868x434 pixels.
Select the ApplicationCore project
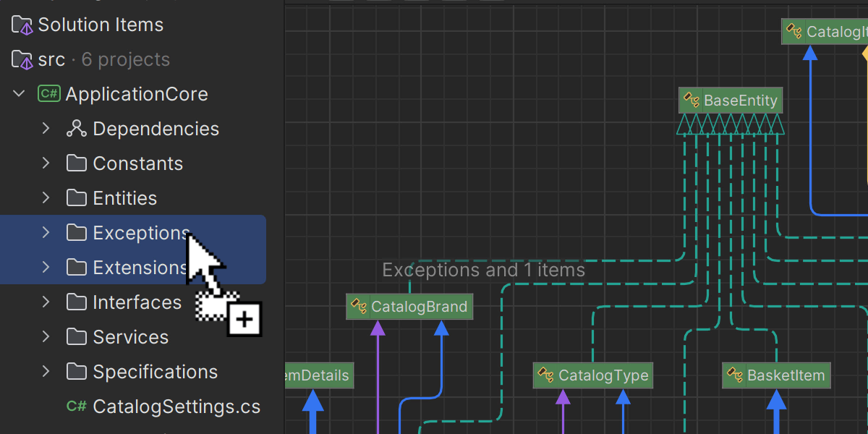pos(137,94)
